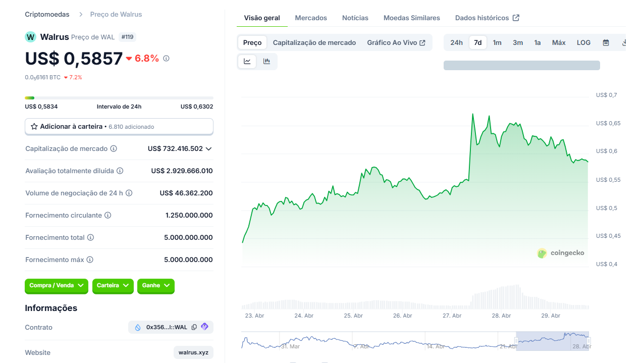Click the US$ 0,6302 24h high value
The height and width of the screenshot is (363, 644).
197,107
